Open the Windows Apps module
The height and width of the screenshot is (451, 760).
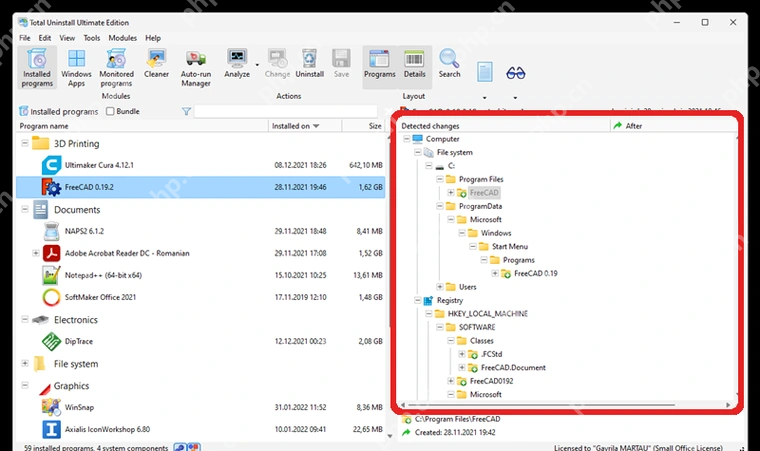[76, 67]
